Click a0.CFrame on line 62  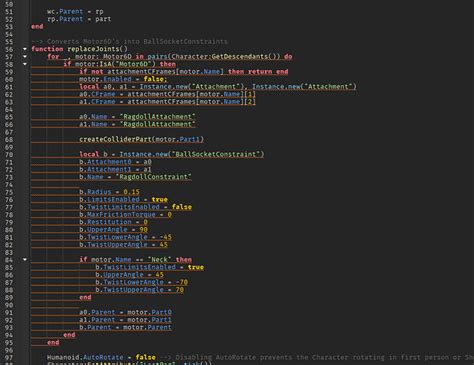pyautogui.click(x=97, y=94)
